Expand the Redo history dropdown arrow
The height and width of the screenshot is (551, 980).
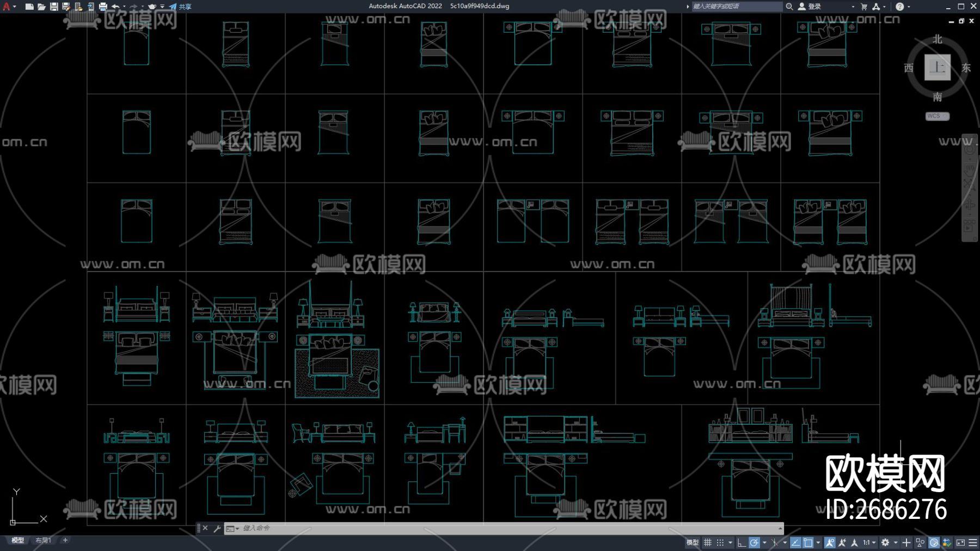tap(142, 7)
